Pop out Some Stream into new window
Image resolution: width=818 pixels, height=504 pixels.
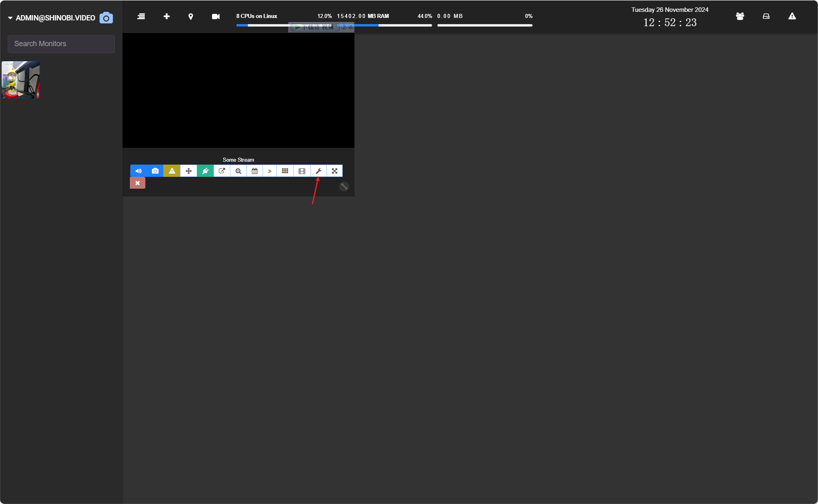[x=222, y=171]
